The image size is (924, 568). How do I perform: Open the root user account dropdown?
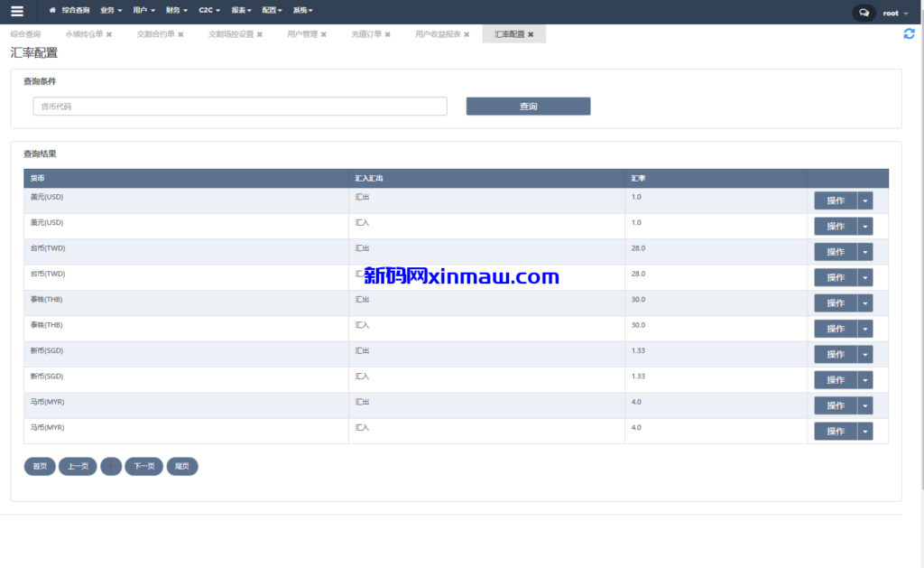point(892,12)
